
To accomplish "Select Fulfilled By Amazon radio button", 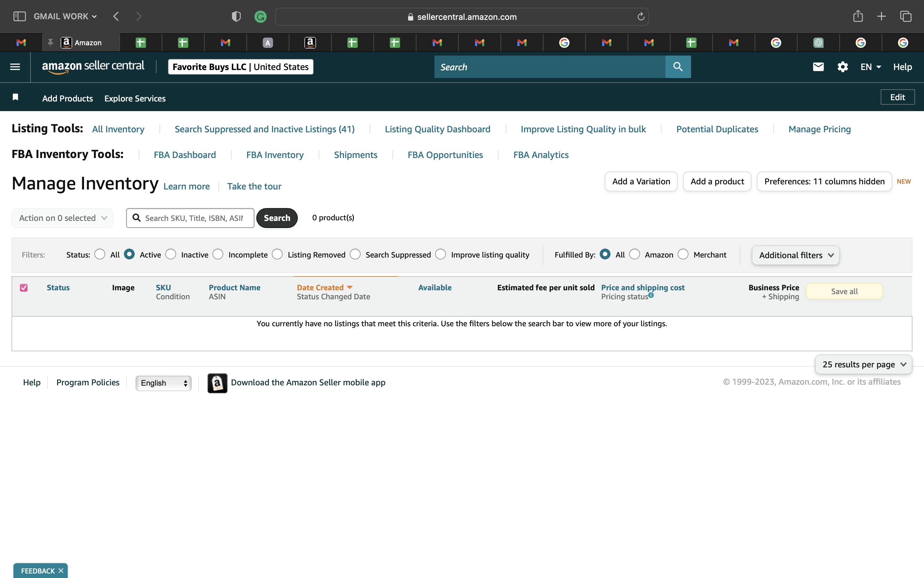I will [635, 254].
